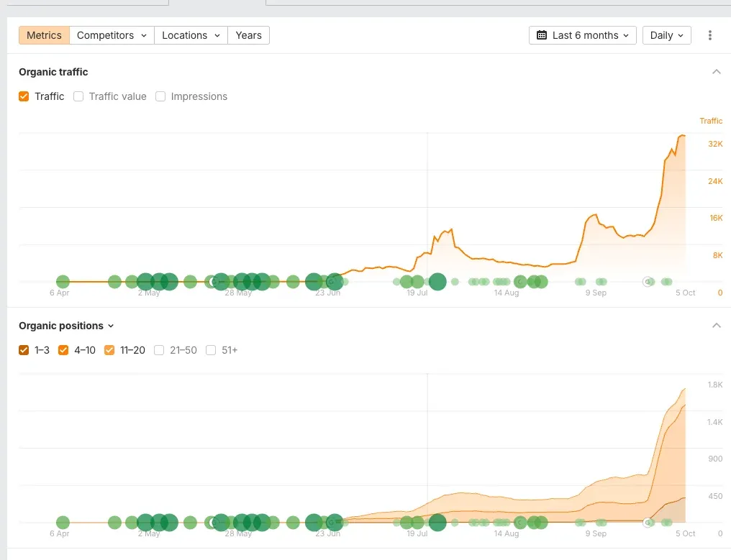The height and width of the screenshot is (560, 731).
Task: Open the Last 6 months date dropdown
Action: pos(582,35)
